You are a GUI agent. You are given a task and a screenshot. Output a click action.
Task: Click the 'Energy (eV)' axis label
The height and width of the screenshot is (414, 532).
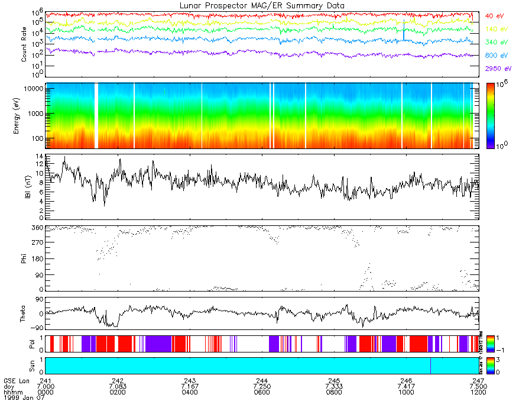[17, 116]
